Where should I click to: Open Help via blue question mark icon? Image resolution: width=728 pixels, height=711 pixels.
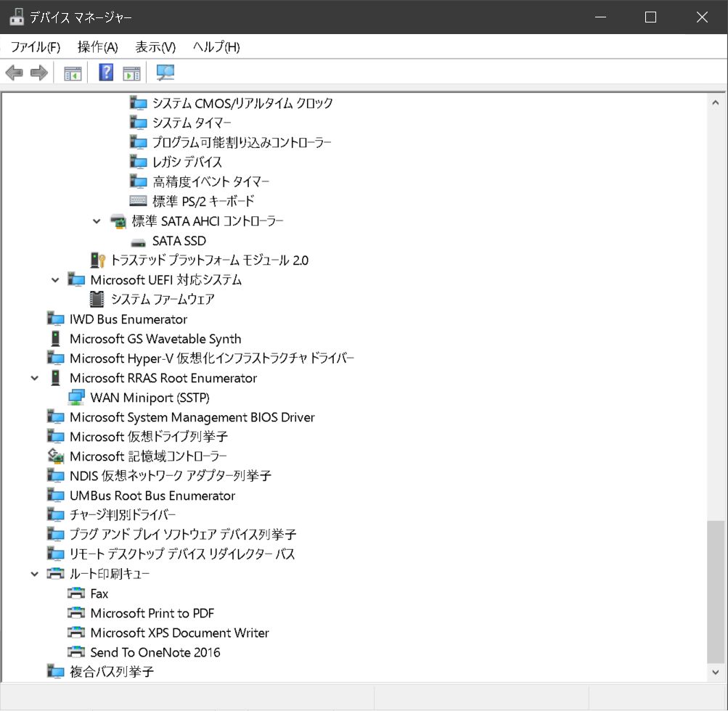point(106,73)
